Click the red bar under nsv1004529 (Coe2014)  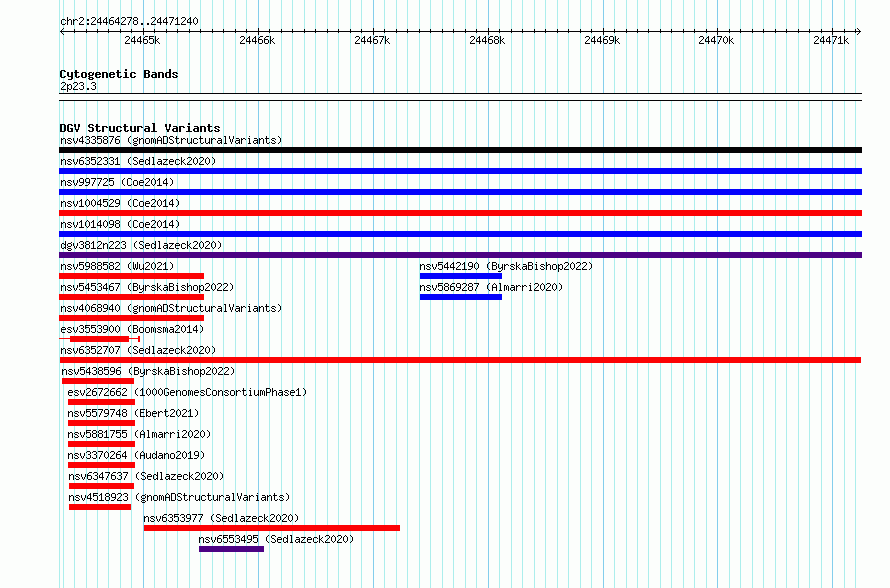[x=460, y=213]
